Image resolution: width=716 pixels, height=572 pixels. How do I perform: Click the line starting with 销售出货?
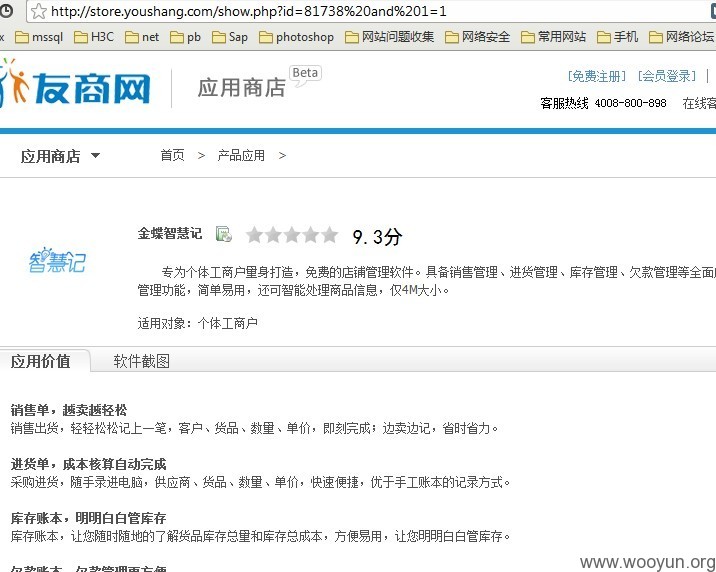pyautogui.click(x=255, y=428)
